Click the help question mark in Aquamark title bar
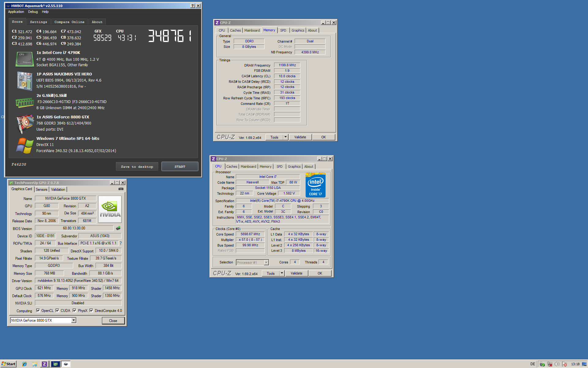588x368 pixels. pos(192,6)
